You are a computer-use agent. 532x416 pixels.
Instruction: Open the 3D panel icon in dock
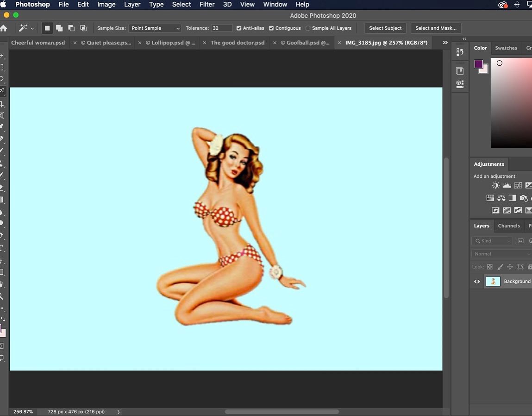(460, 84)
